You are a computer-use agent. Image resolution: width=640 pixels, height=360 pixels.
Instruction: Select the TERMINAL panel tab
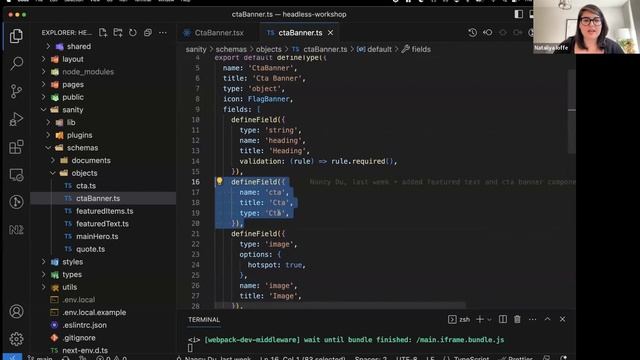tap(204, 320)
